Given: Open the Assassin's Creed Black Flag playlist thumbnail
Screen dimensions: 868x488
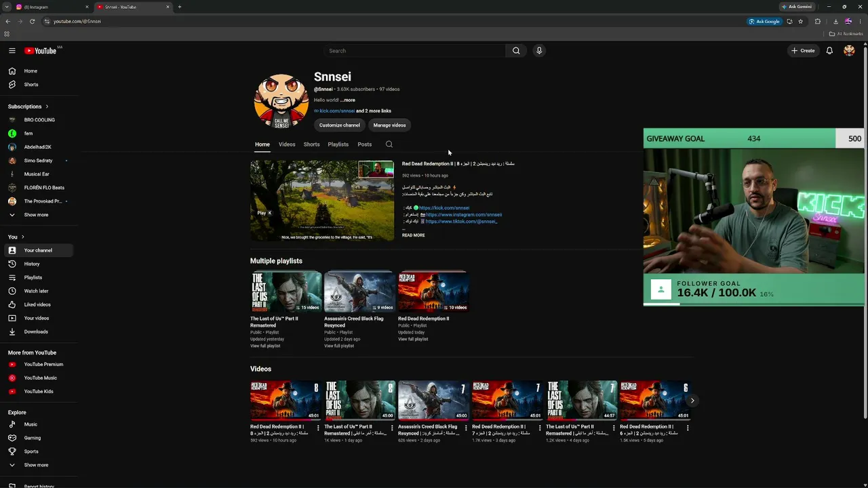Looking at the screenshot, I should (359, 291).
